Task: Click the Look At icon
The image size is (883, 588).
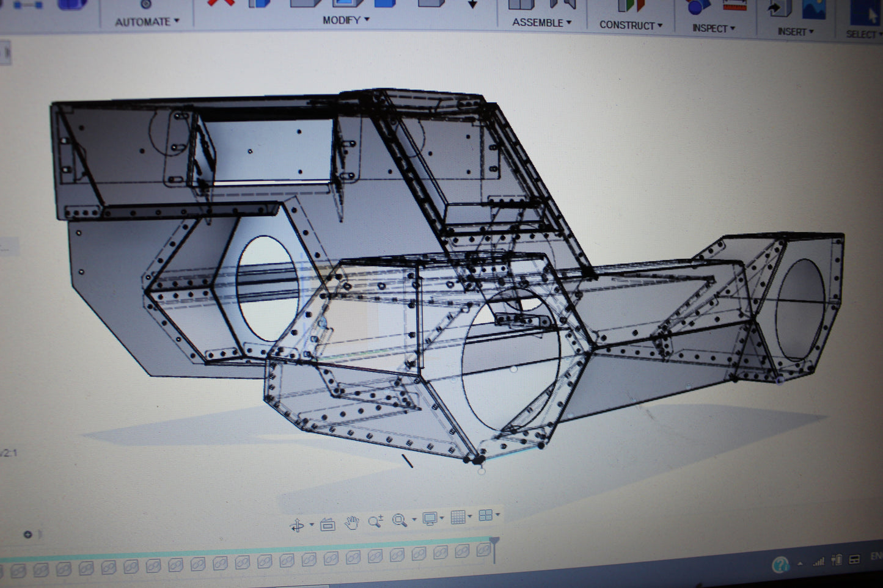Action: click(328, 524)
